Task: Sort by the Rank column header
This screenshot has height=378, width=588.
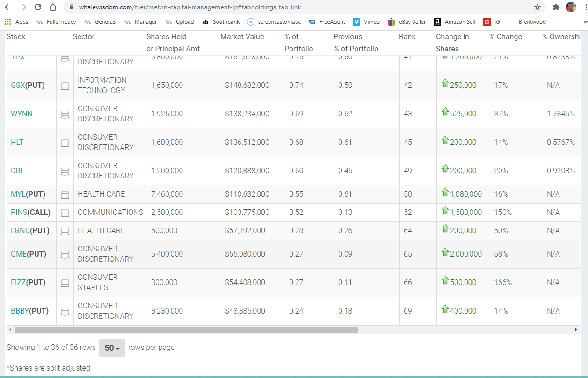Action: [x=407, y=36]
